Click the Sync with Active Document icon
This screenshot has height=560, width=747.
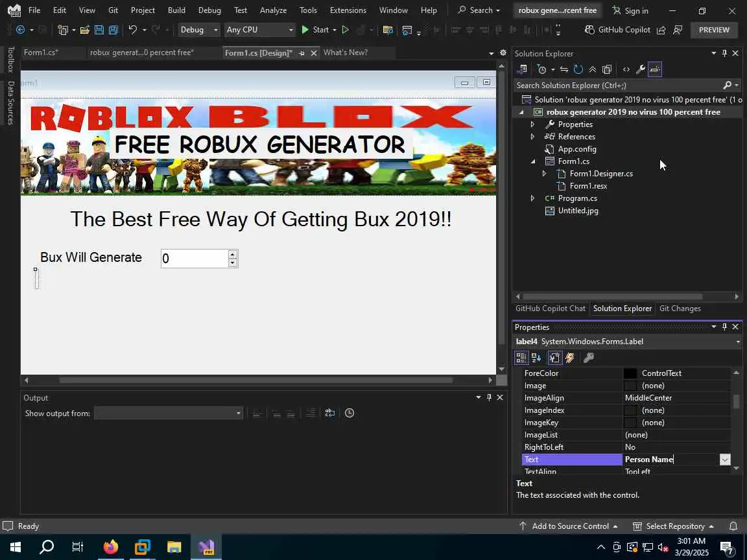(x=564, y=69)
